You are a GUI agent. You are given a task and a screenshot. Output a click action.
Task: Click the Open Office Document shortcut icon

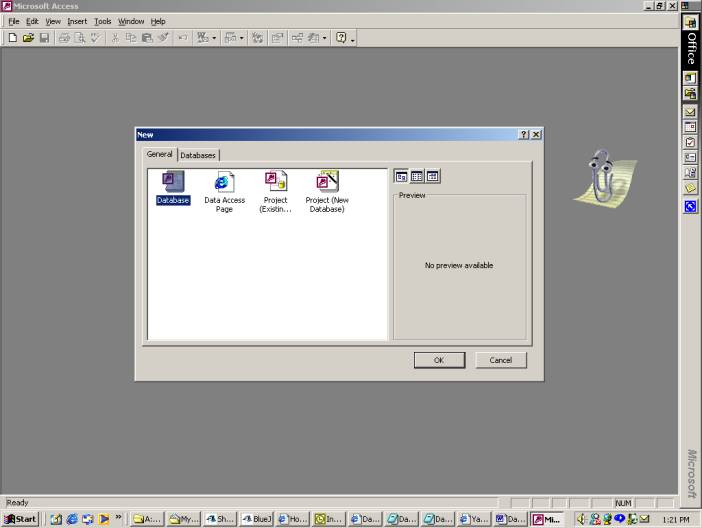click(x=690, y=94)
